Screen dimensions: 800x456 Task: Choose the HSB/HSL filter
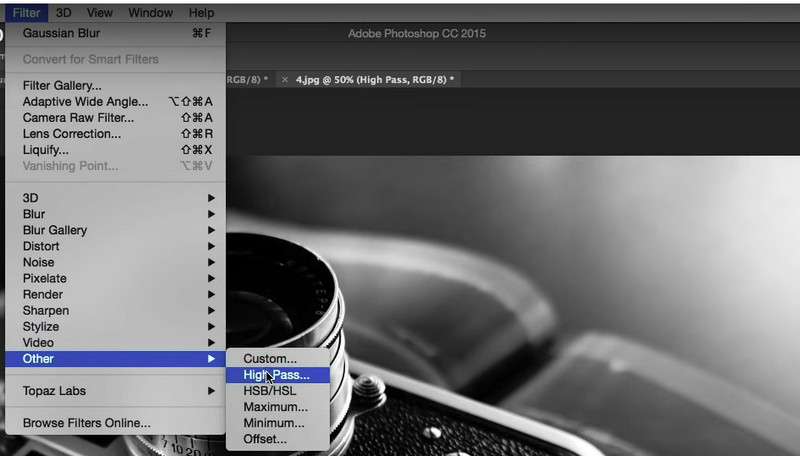278,391
